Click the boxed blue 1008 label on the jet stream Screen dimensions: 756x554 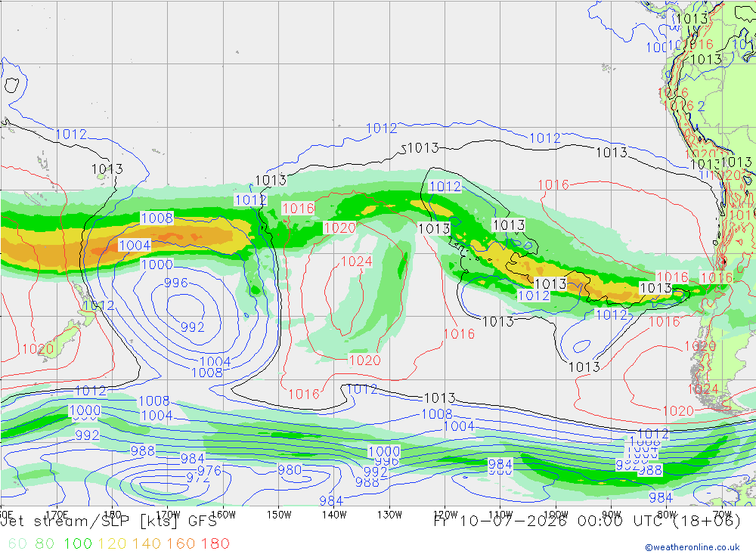[156, 218]
